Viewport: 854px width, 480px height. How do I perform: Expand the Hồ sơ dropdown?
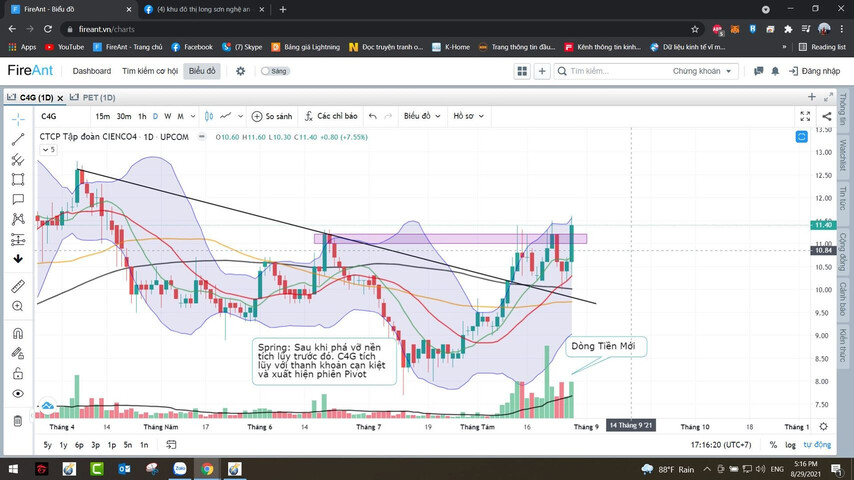(466, 116)
